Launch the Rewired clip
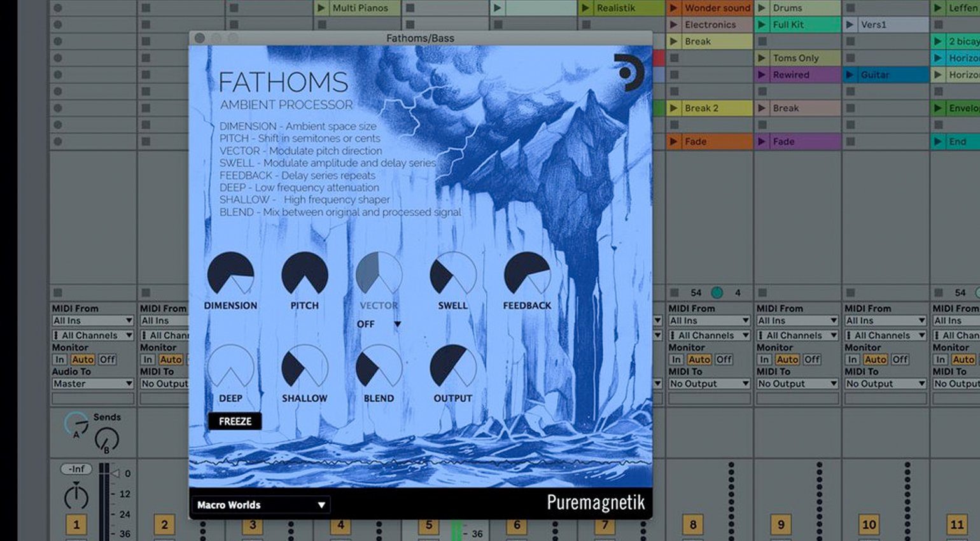 pyautogui.click(x=762, y=74)
